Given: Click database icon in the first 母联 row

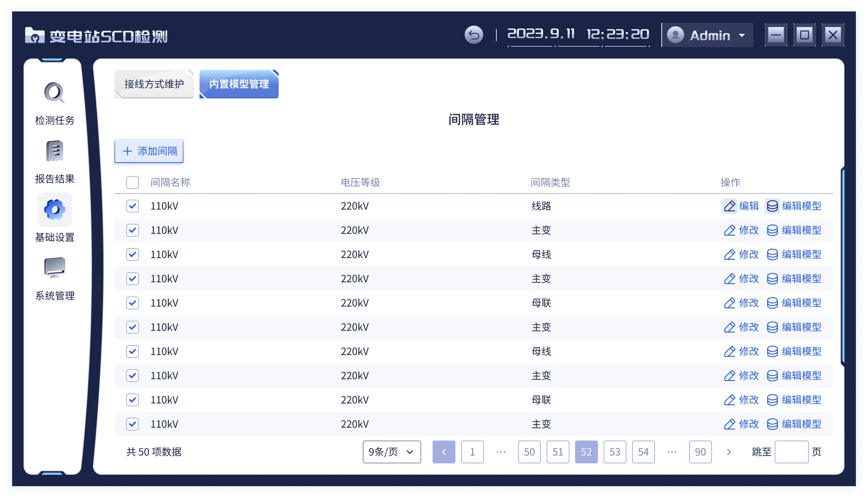Looking at the screenshot, I should [772, 303].
